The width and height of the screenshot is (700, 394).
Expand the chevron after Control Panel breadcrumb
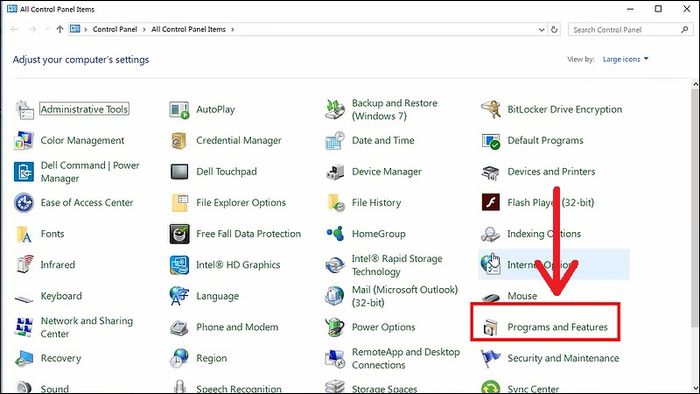(144, 29)
